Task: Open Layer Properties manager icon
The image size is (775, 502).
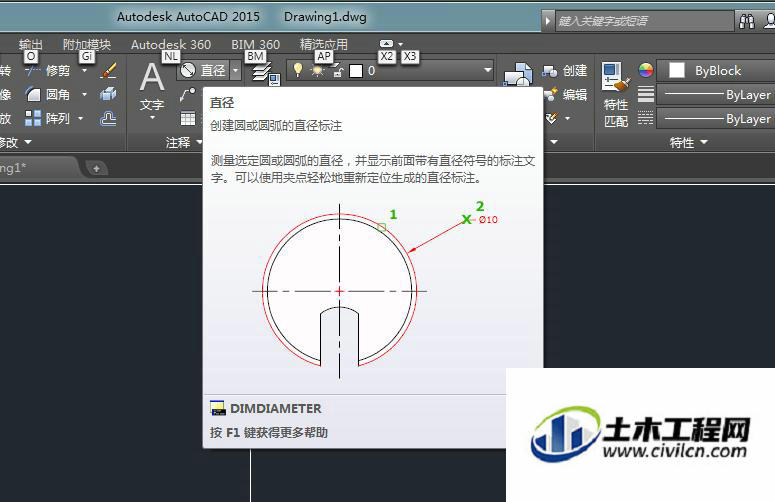Action: coord(267,74)
